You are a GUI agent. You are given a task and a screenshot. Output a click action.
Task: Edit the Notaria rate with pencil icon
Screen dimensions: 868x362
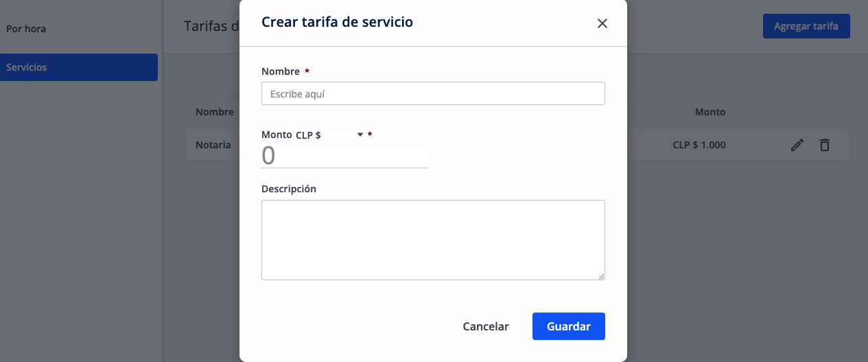click(x=797, y=145)
